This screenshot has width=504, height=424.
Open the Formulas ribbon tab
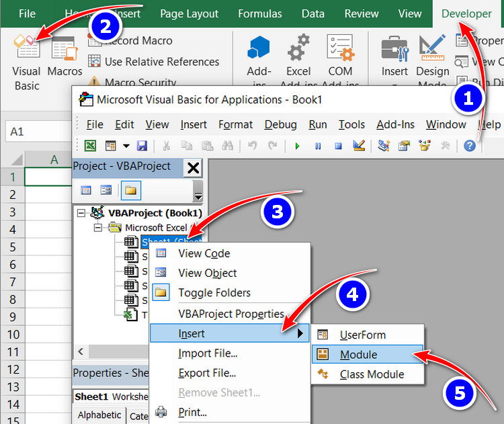[259, 14]
